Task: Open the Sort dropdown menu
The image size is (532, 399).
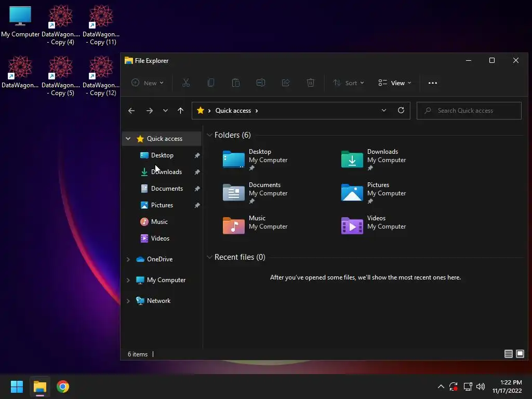Action: pos(349,83)
